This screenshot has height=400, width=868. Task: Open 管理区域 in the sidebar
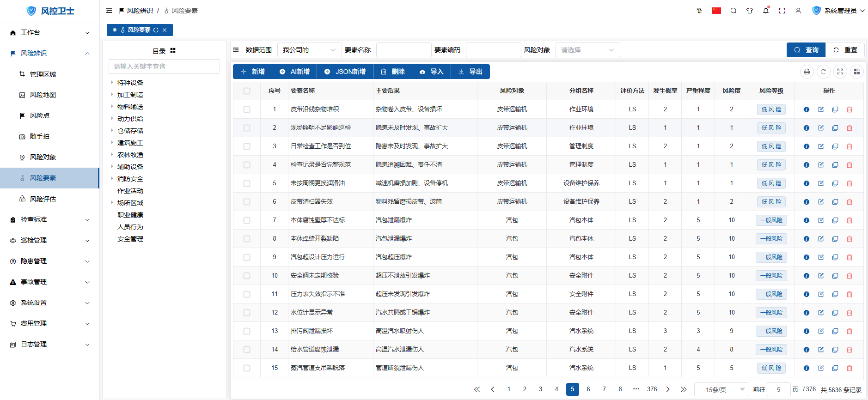point(43,74)
